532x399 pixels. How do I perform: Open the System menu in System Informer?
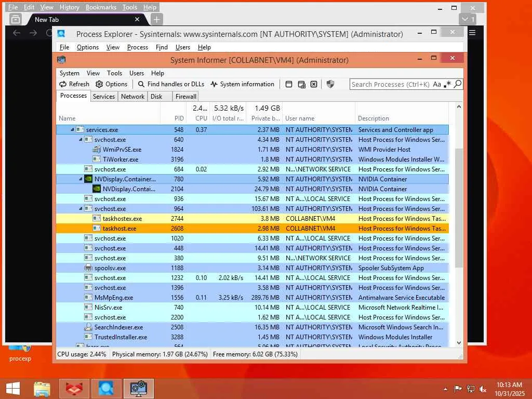point(70,73)
